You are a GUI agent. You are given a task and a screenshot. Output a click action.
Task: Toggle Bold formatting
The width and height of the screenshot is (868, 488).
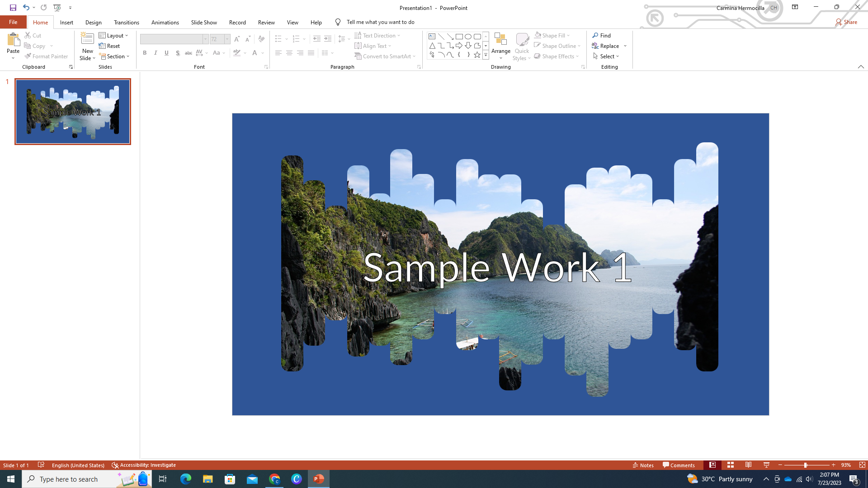pos(145,53)
